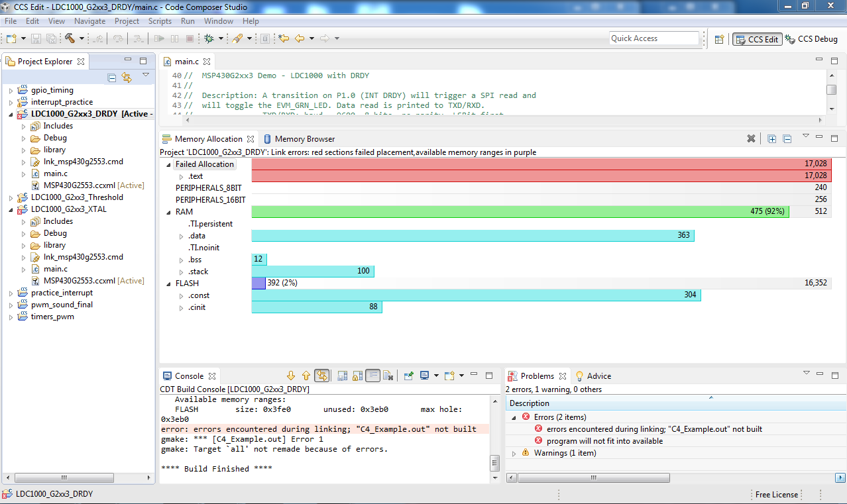Click the Open Perspective icon

pyautogui.click(x=719, y=39)
